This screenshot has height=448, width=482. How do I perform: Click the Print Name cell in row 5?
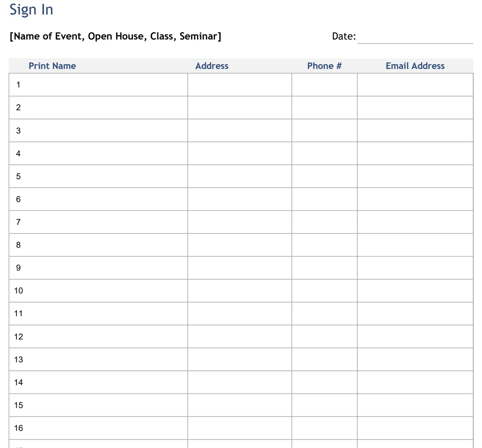point(98,176)
